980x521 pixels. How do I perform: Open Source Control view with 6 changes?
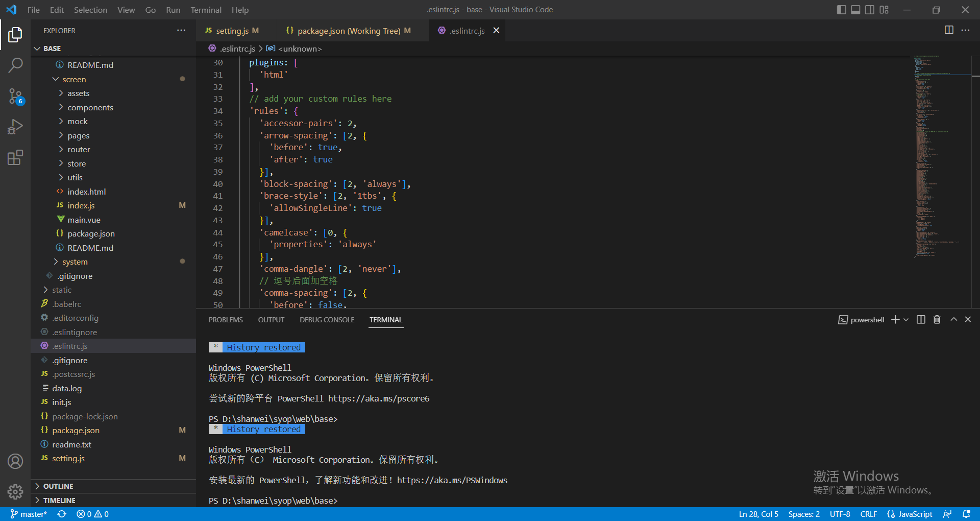coord(15,96)
